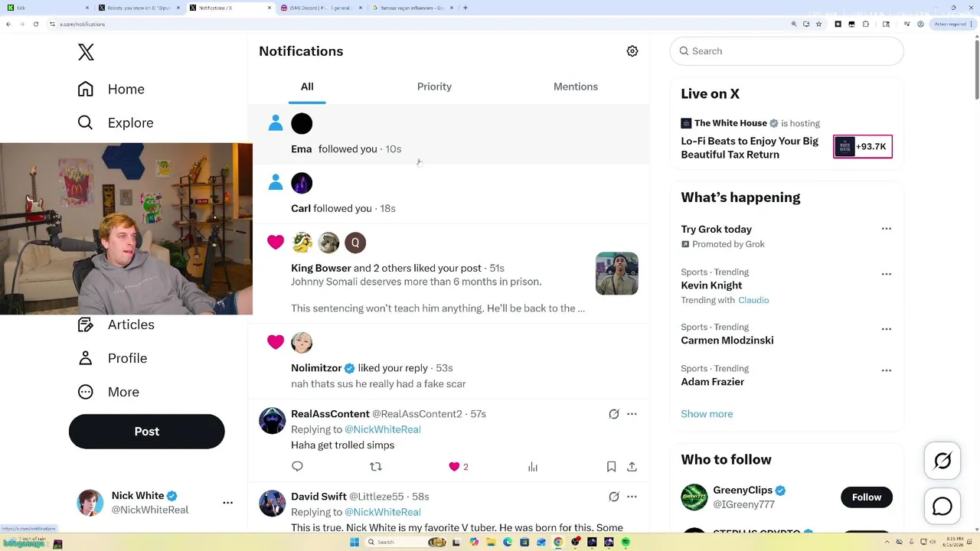Open RealAssContent's profile avatar
The image size is (980, 551).
click(x=272, y=421)
